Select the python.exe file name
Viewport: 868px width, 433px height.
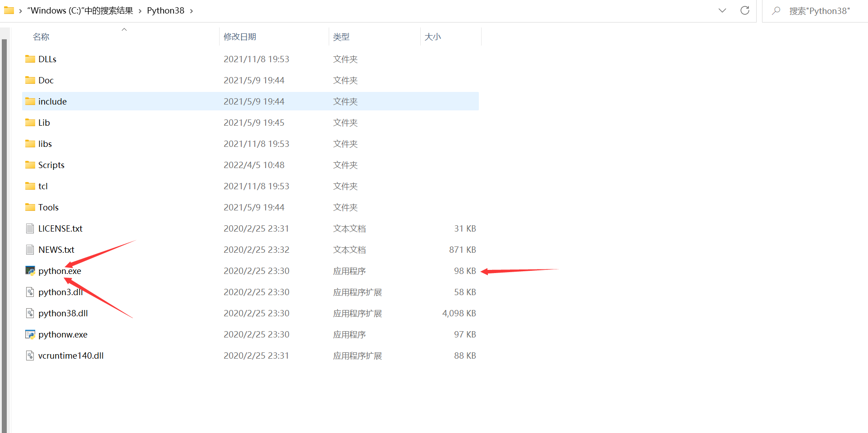point(60,271)
